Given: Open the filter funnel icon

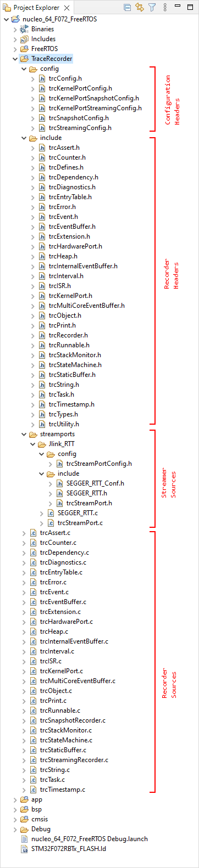Looking at the screenshot, I should tap(152, 7).
